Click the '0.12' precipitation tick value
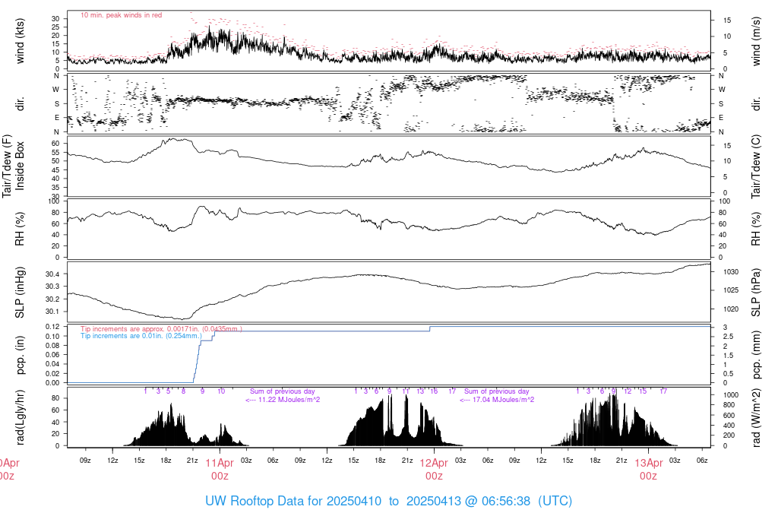778x532 pixels. tap(52, 327)
